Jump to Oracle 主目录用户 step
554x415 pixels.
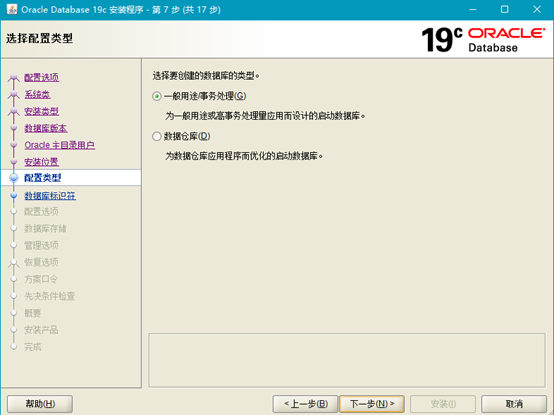click(x=59, y=145)
